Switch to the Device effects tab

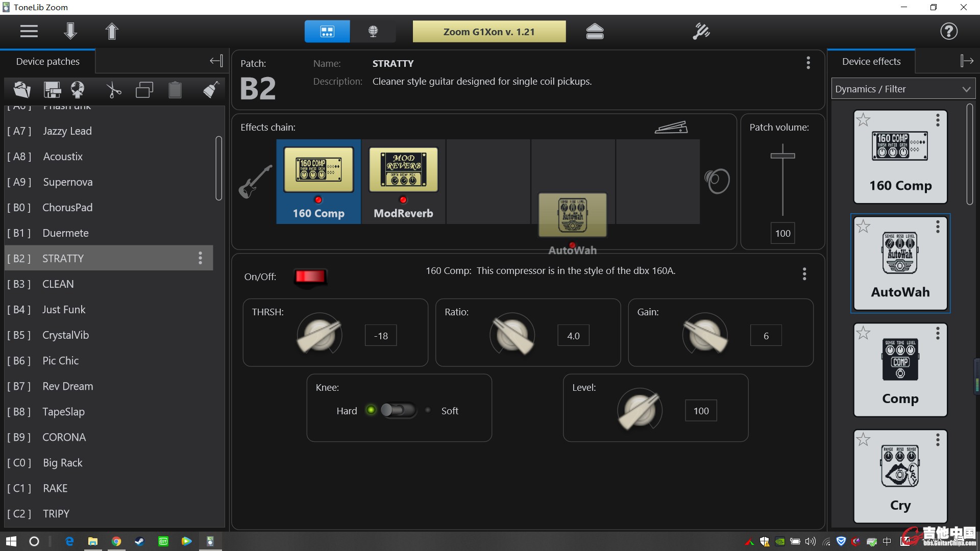871,61
